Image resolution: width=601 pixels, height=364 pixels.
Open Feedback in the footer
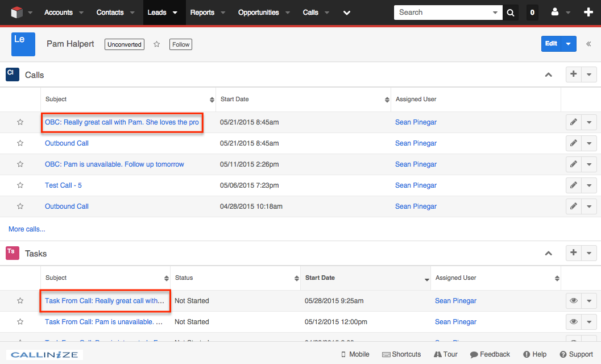[490, 354]
